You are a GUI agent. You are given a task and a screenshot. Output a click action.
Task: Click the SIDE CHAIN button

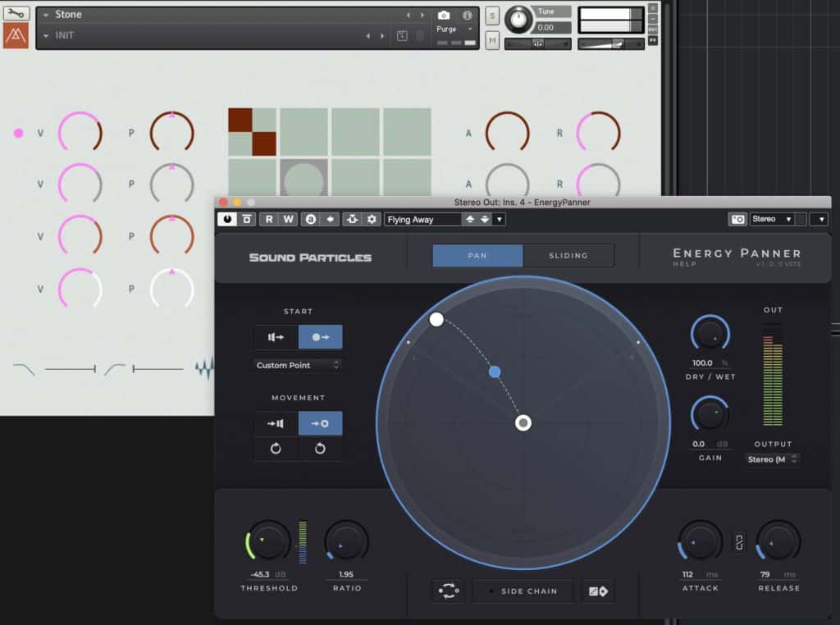(523, 591)
